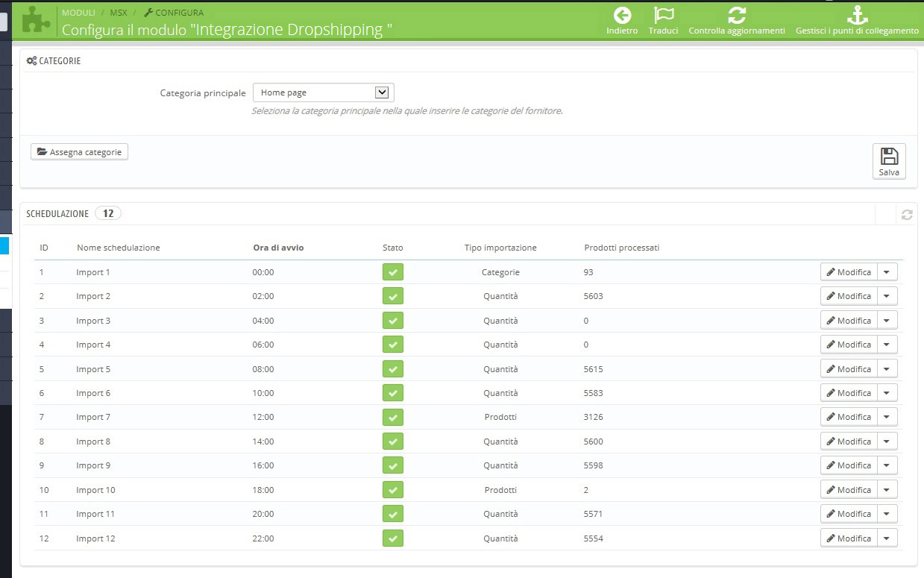Click Modifica for Import 5
This screenshot has width=924, height=578.
pyautogui.click(x=849, y=369)
